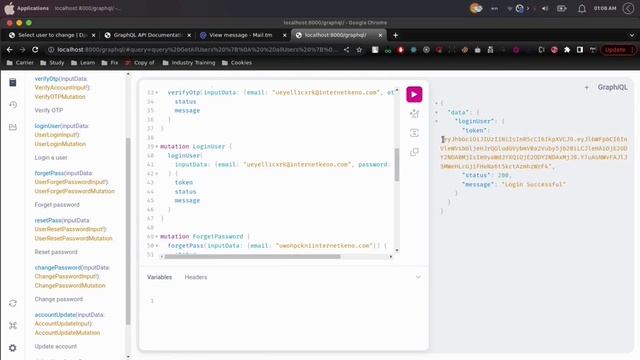Click the URL address bar

point(196,49)
